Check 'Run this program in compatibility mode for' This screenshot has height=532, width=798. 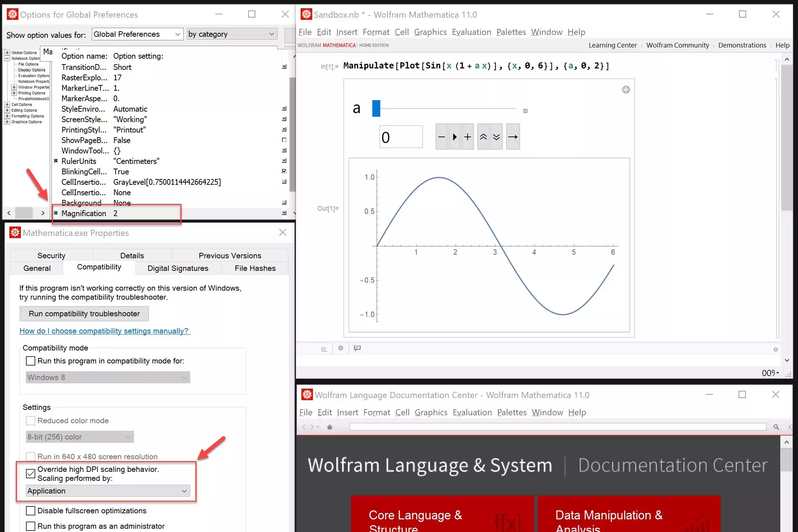tap(30, 361)
